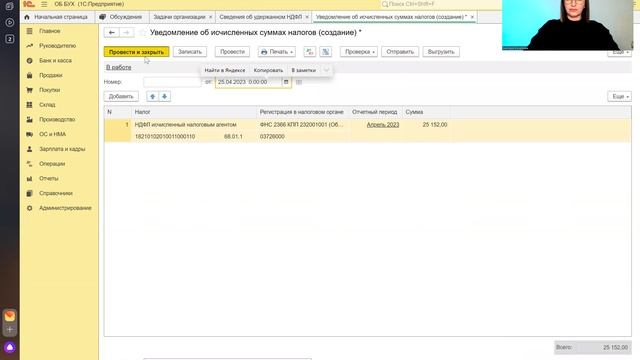Image resolution: width=640 pixels, height=360 pixels.
Task: Open ОС и НМА truck icon
Action: pyautogui.click(x=29, y=134)
